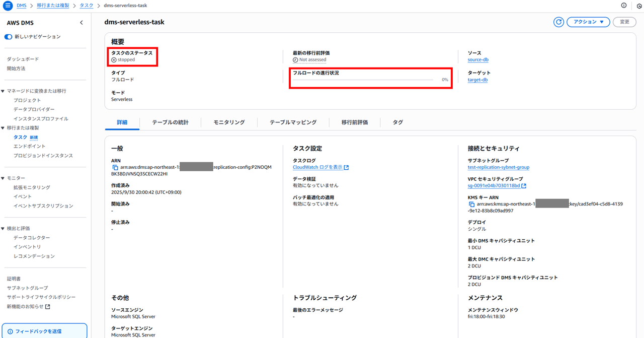Open the アクション dropdown menu
The width and height of the screenshot is (644, 338).
coord(588,22)
